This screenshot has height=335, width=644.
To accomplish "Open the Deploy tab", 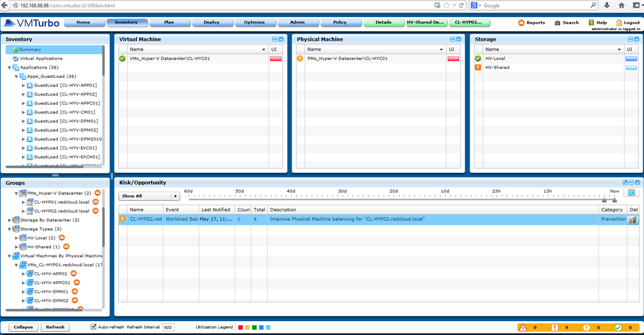I will coord(211,23).
